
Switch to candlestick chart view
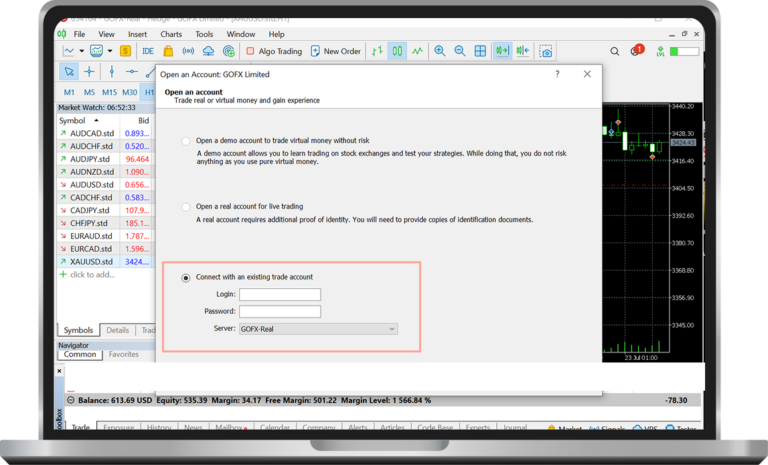(397, 51)
